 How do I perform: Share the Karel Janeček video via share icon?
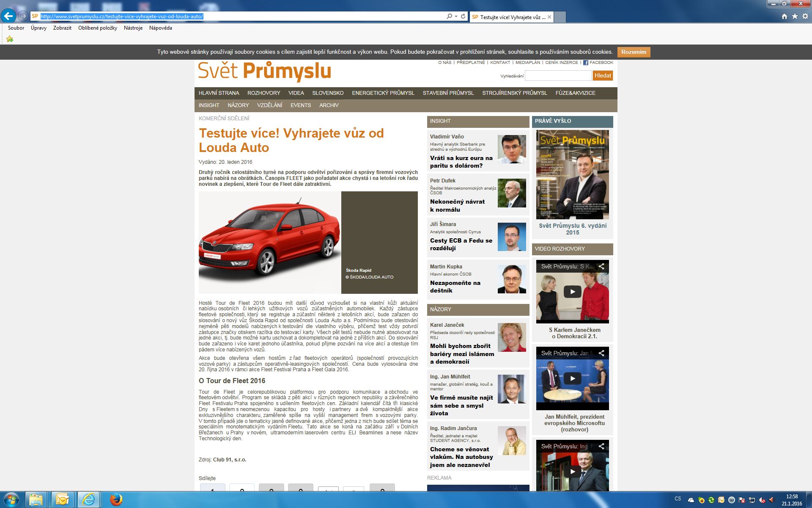(601, 266)
